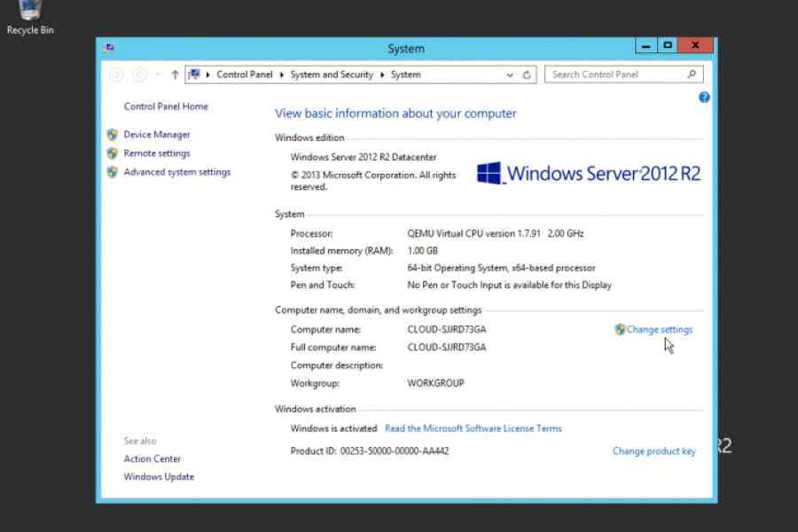Image resolution: width=798 pixels, height=532 pixels.
Task: Open Remote settings link
Action: pos(157,153)
